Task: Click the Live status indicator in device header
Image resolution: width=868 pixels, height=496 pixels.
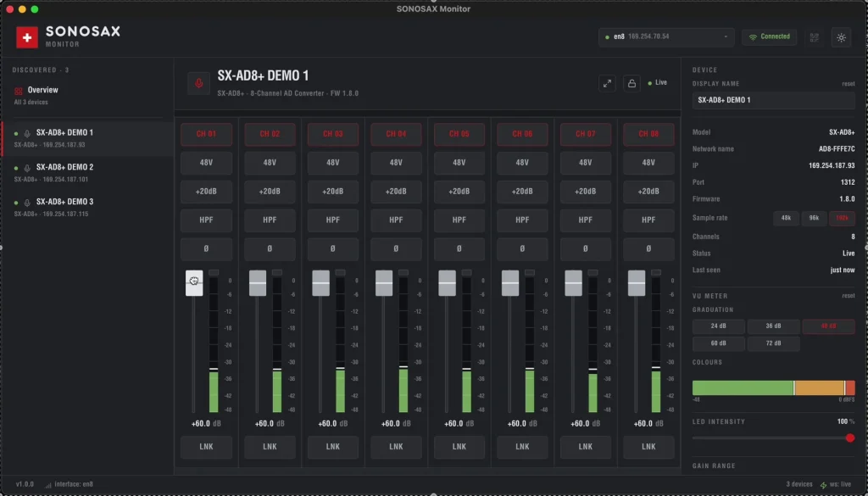Action: pyautogui.click(x=657, y=82)
